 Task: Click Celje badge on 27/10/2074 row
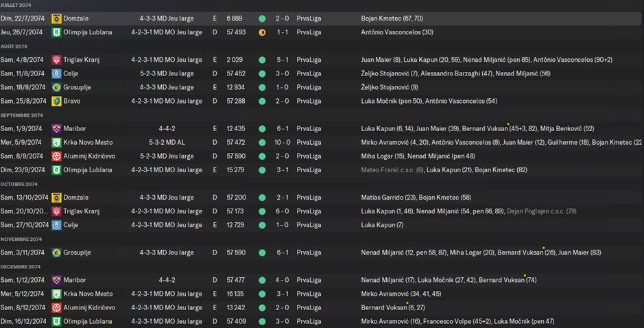(x=56, y=225)
